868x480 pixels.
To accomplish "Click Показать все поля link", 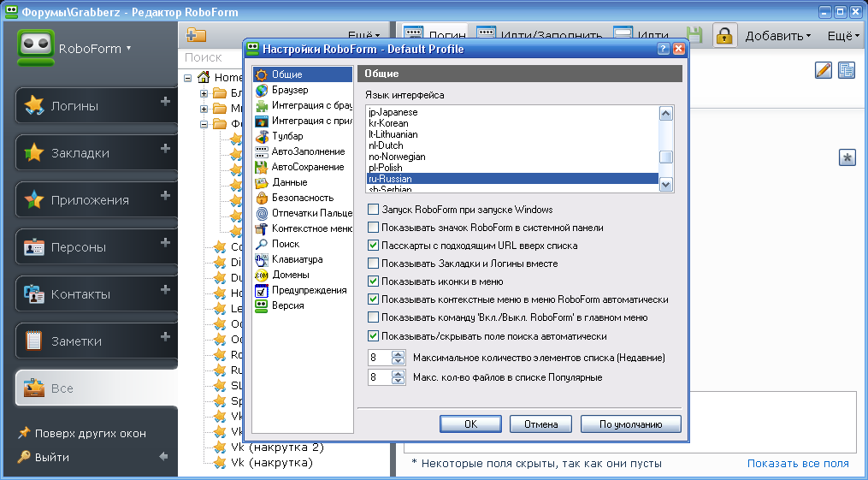I will point(798,464).
